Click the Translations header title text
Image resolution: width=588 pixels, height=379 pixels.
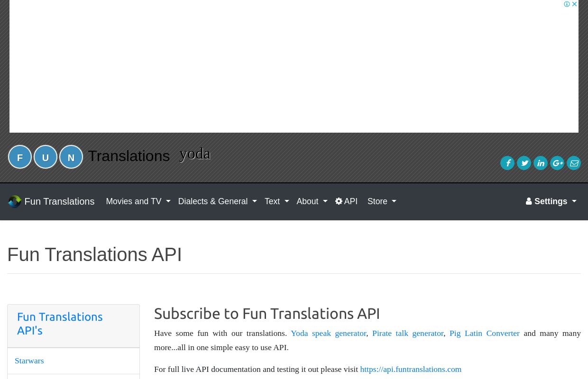129,156
